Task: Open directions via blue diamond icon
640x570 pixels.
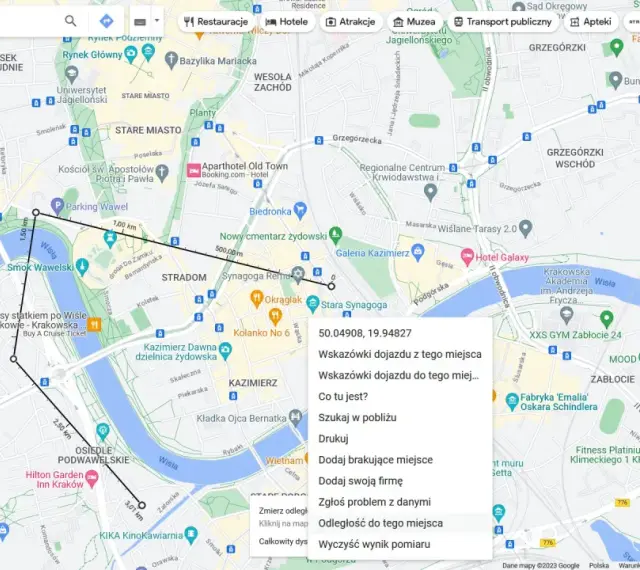Action: (x=107, y=21)
